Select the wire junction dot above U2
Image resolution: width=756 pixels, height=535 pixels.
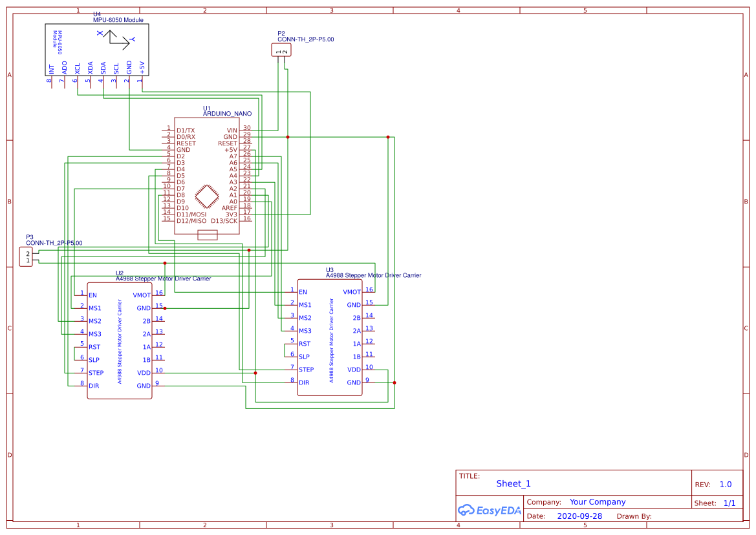[x=165, y=263]
